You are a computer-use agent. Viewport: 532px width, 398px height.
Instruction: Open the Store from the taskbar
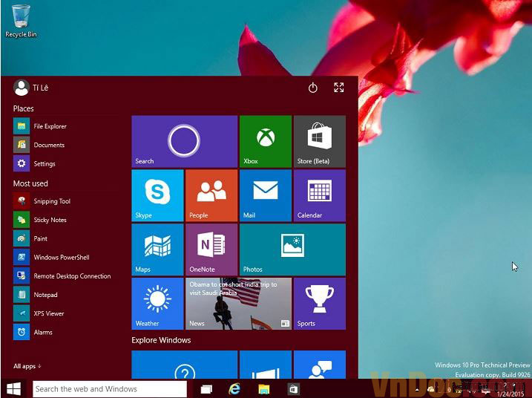294,389
